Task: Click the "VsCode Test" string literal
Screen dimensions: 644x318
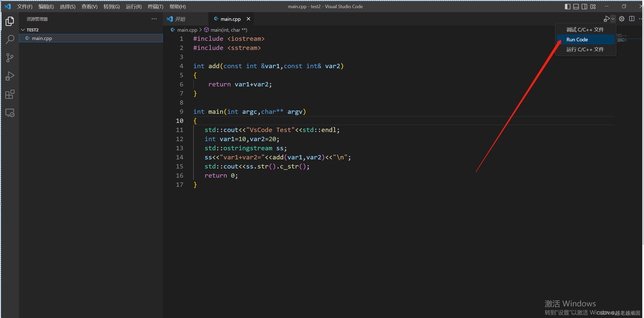Action: pos(270,130)
